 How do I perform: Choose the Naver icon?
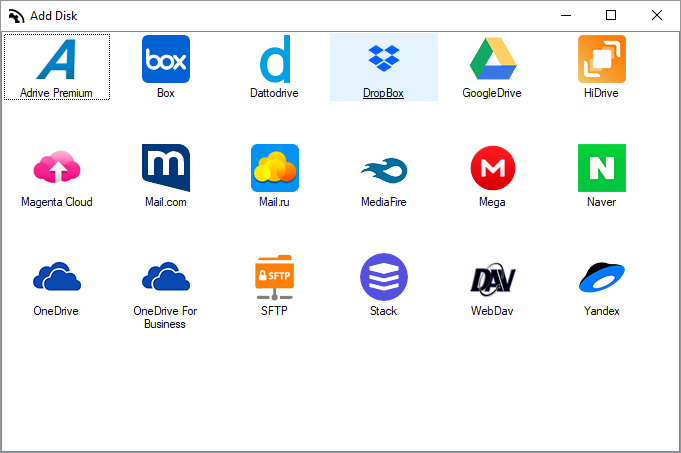click(x=602, y=168)
